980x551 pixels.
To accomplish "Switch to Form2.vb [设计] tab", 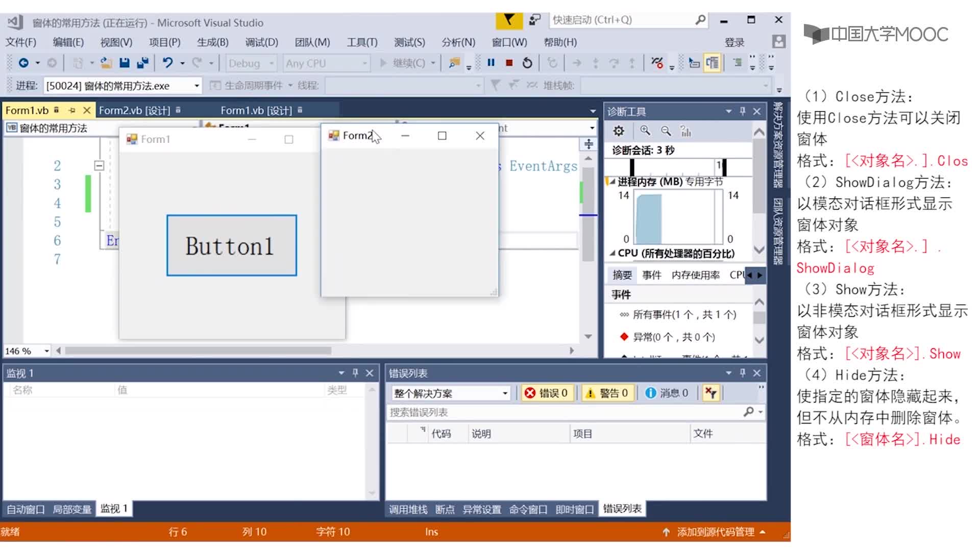I will 134,110.
